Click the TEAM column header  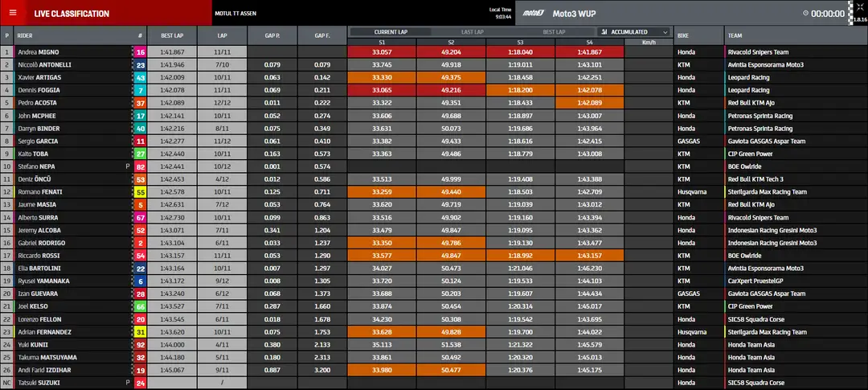tap(796, 35)
